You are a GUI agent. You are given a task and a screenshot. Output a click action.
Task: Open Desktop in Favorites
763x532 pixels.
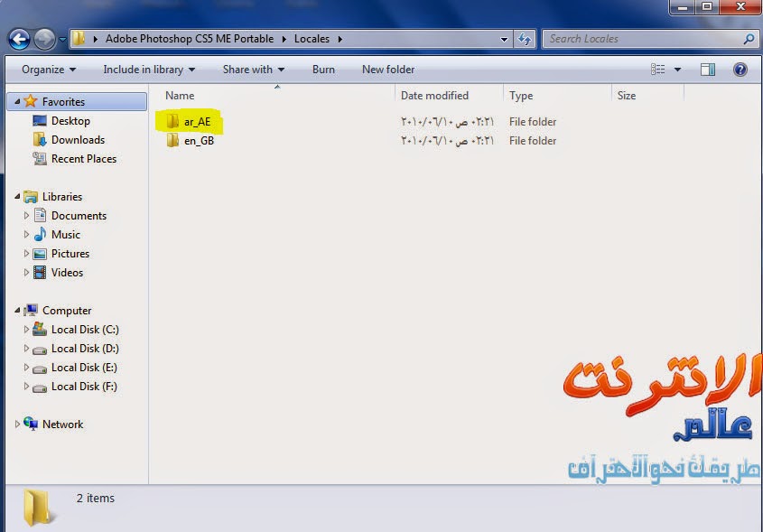(70, 121)
